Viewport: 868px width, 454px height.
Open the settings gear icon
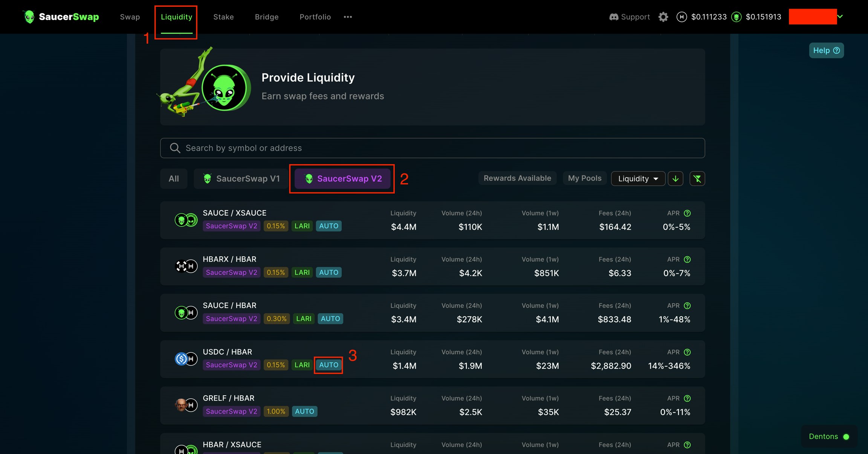663,17
